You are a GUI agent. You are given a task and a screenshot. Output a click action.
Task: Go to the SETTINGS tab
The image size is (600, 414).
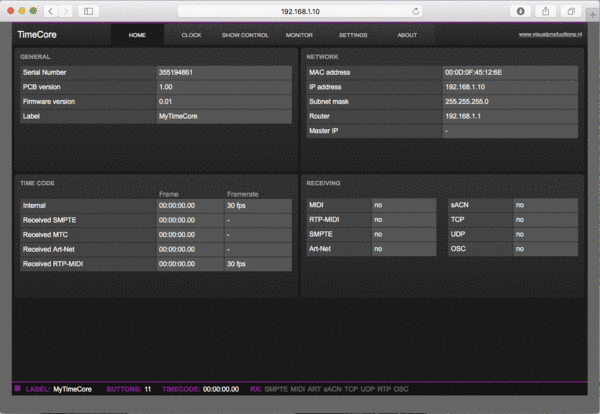353,35
